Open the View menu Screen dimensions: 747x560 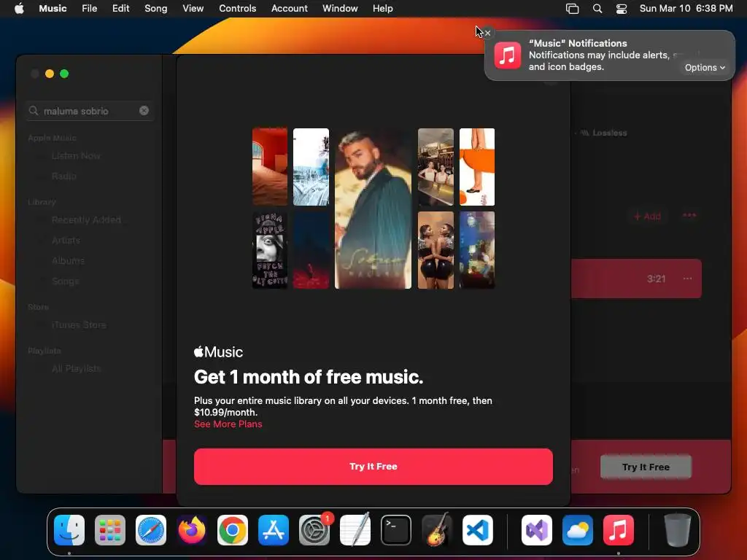pyautogui.click(x=193, y=8)
